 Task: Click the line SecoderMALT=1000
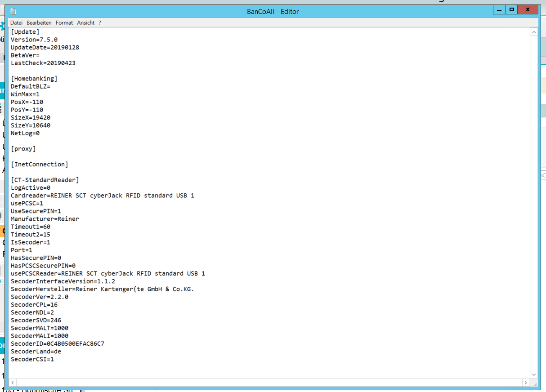click(x=40, y=328)
